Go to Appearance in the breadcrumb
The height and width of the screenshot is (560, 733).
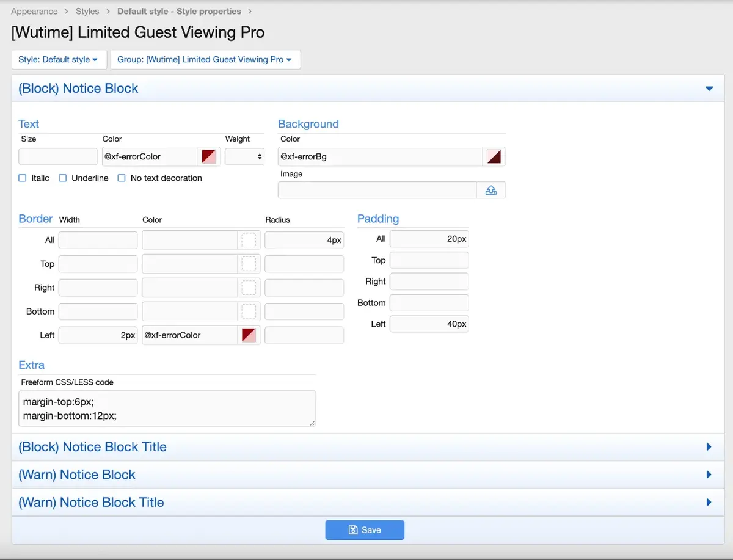point(34,12)
